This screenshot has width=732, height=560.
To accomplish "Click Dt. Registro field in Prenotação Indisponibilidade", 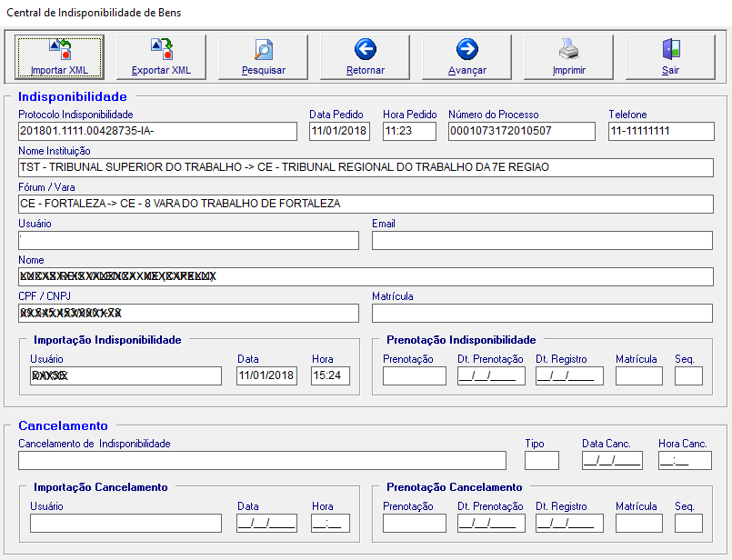I will [569, 375].
